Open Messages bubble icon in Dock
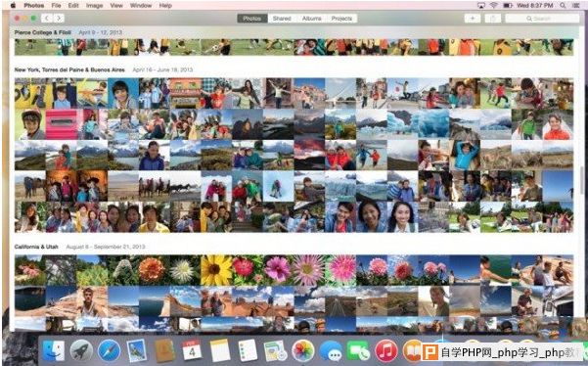This screenshot has width=588, height=366. tap(331, 351)
